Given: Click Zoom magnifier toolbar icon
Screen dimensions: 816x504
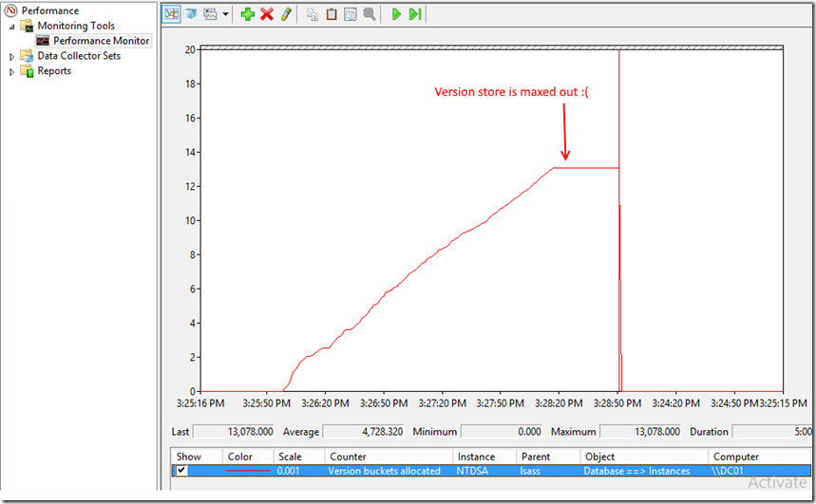Looking at the screenshot, I should (x=370, y=14).
